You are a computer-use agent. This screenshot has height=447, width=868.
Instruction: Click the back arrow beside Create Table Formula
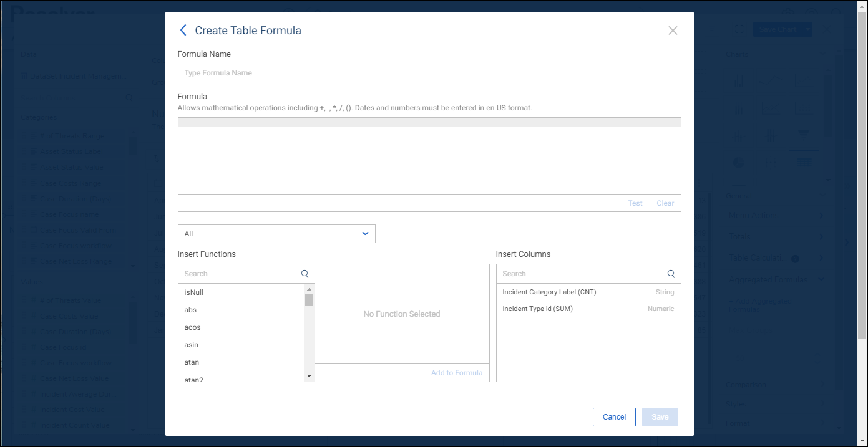click(183, 31)
